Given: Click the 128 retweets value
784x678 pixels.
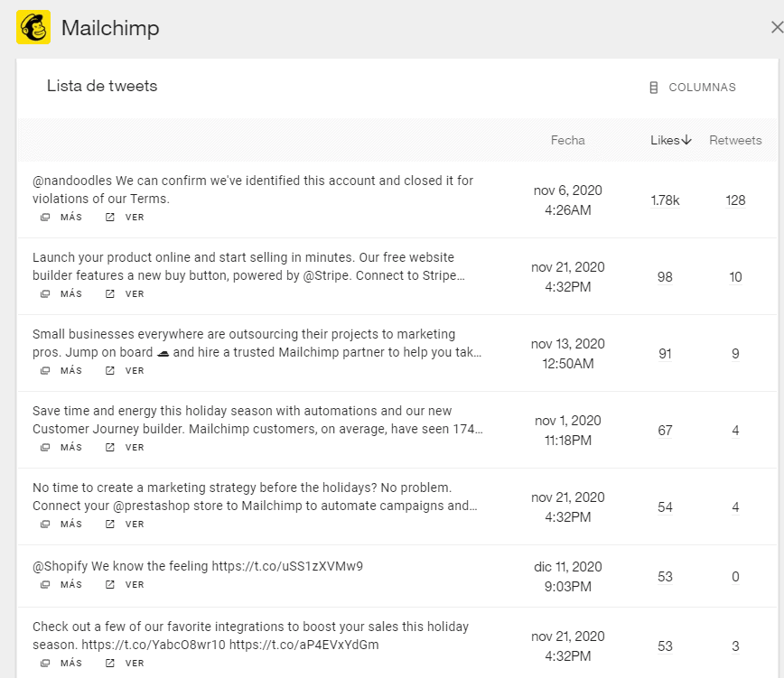Looking at the screenshot, I should [735, 200].
